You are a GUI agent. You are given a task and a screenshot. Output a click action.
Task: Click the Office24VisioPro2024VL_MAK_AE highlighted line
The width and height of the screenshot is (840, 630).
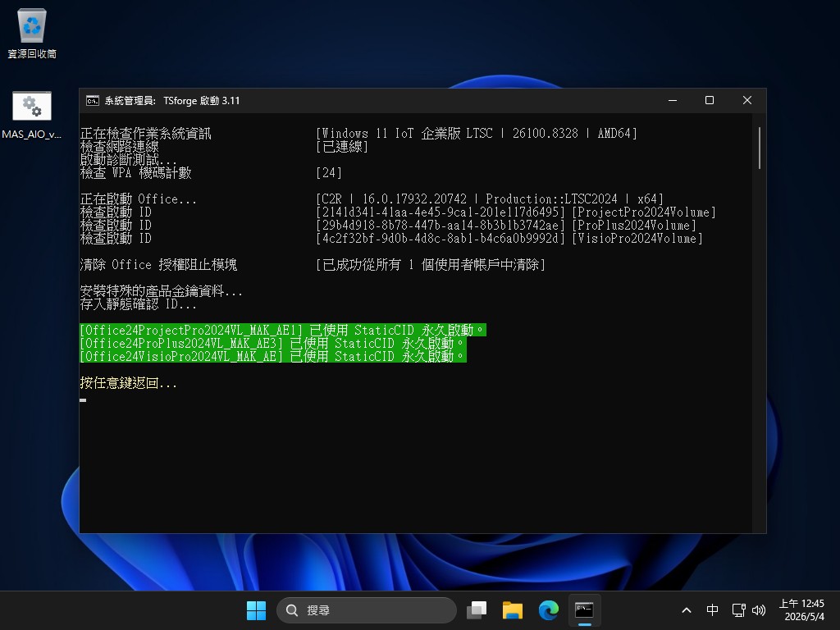(x=273, y=356)
